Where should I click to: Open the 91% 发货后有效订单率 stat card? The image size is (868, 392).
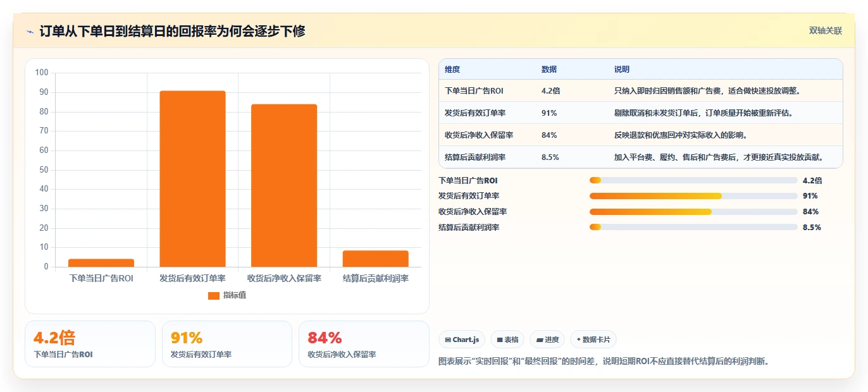pos(227,344)
